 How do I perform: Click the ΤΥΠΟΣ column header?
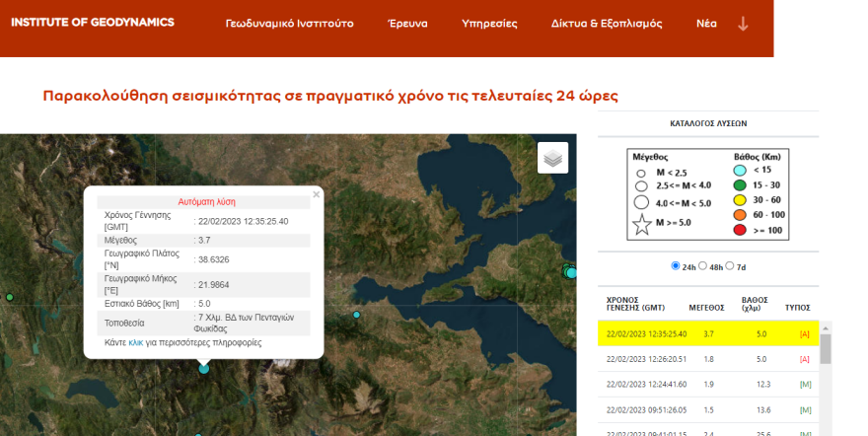(797, 308)
